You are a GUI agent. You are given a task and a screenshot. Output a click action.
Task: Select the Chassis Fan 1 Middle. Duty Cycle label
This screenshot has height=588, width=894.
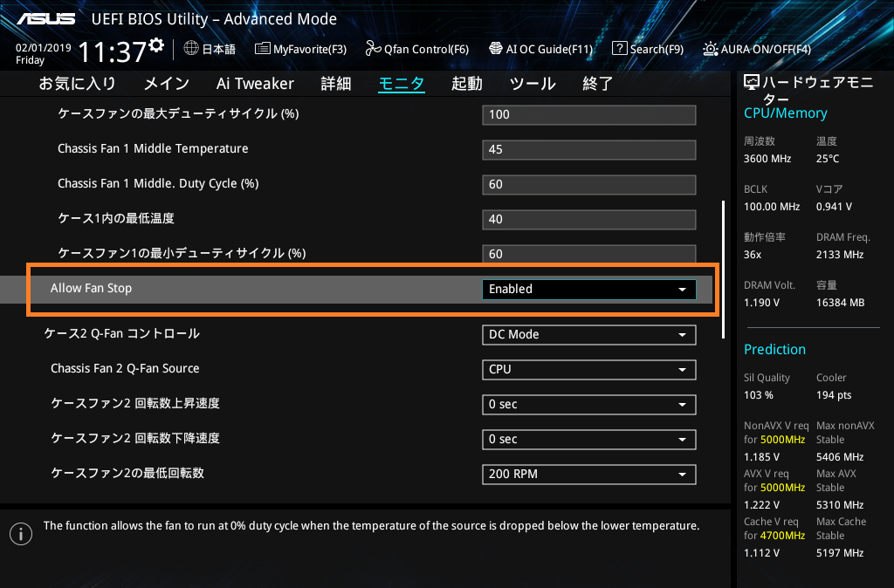[x=158, y=183]
